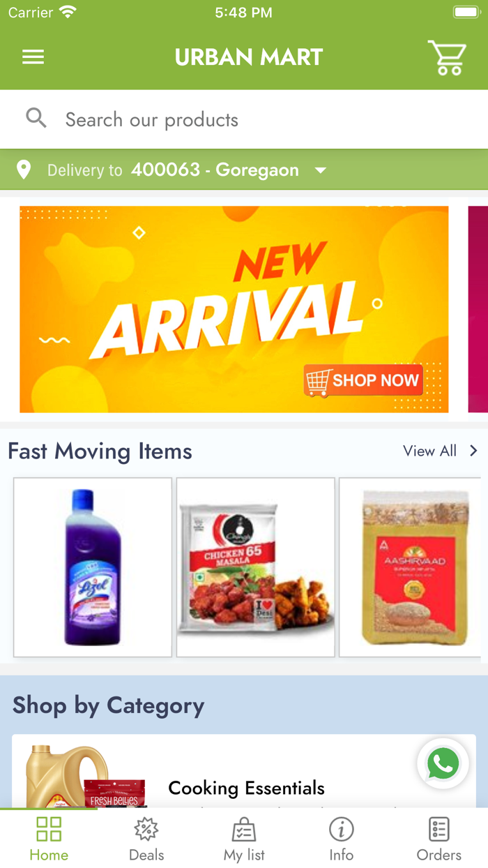Open the hamburger menu

(33, 57)
